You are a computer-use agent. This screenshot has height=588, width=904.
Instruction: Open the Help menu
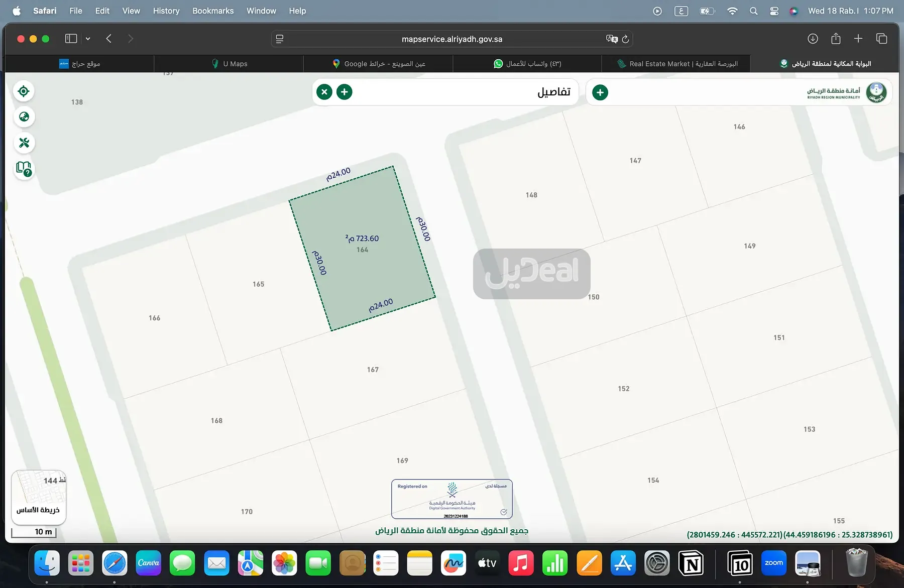tap(297, 11)
